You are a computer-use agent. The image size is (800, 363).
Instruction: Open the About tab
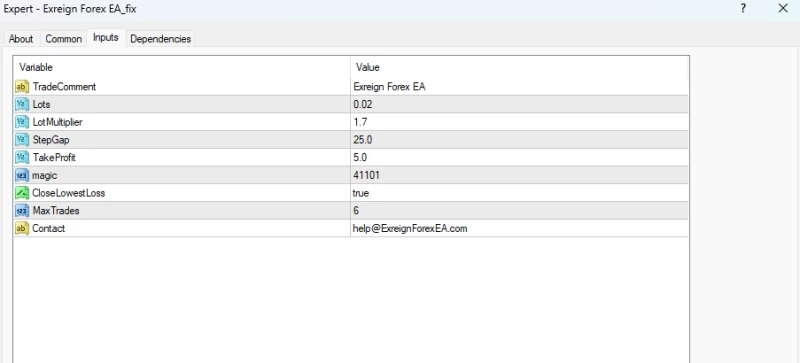[x=21, y=39]
